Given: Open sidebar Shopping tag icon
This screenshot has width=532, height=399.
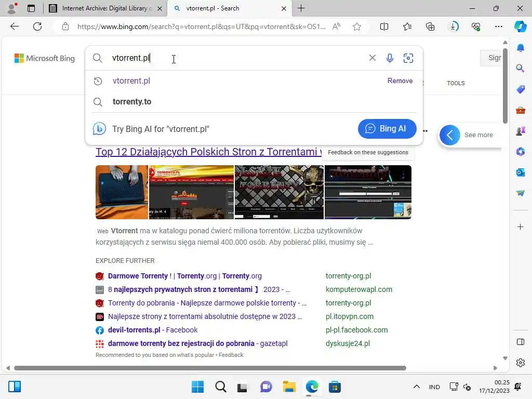Looking at the screenshot, I should (521, 89).
